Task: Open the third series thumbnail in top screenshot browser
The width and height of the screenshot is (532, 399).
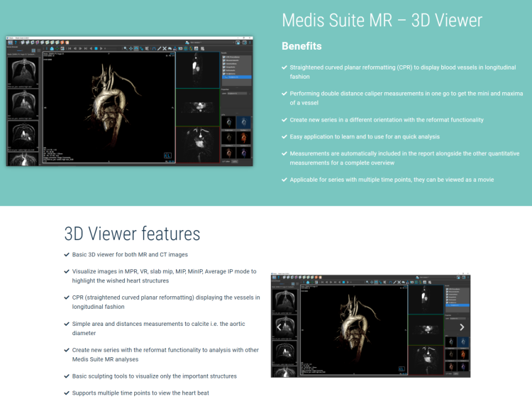Action: coord(23,135)
